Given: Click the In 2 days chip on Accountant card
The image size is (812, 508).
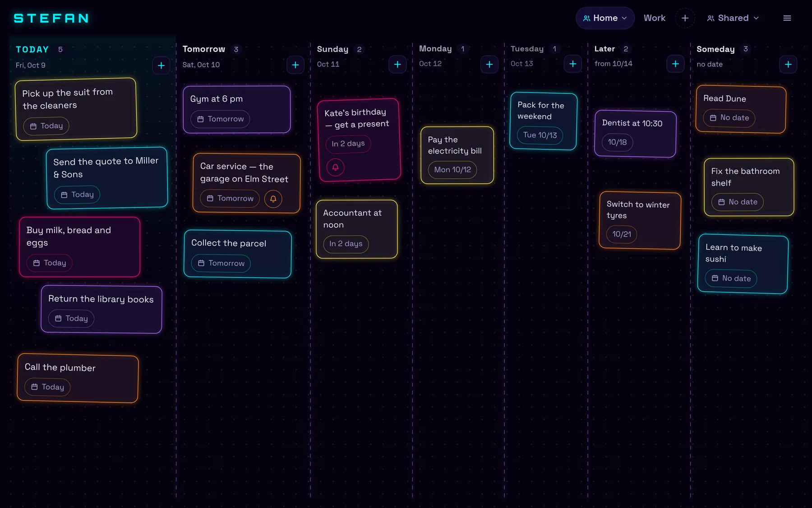Looking at the screenshot, I should pyautogui.click(x=346, y=244).
